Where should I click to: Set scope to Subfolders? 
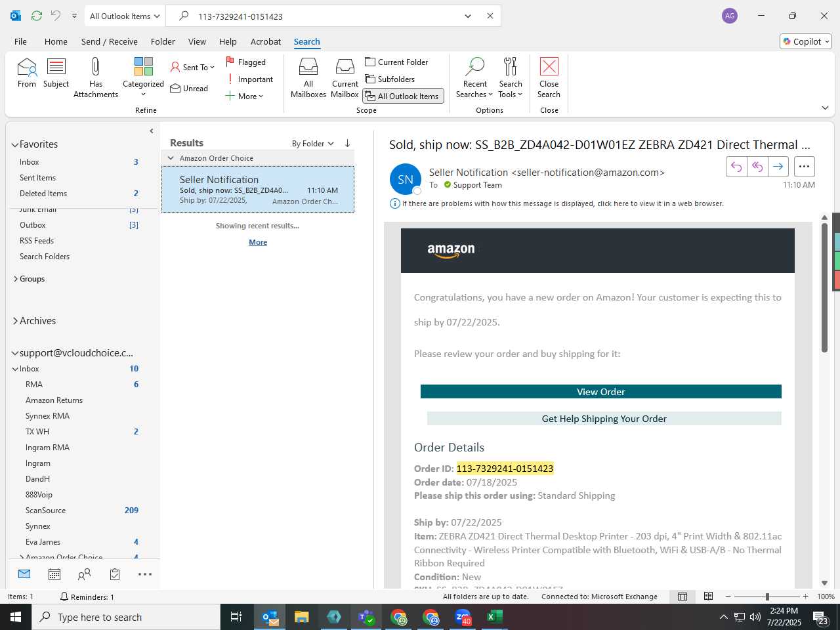click(x=390, y=79)
